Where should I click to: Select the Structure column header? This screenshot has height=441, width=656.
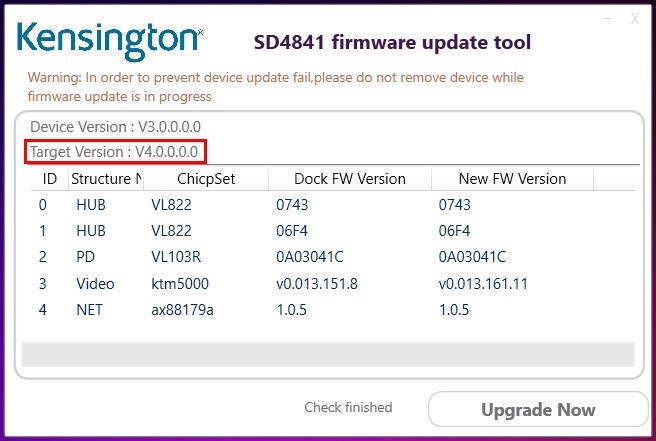click(106, 179)
